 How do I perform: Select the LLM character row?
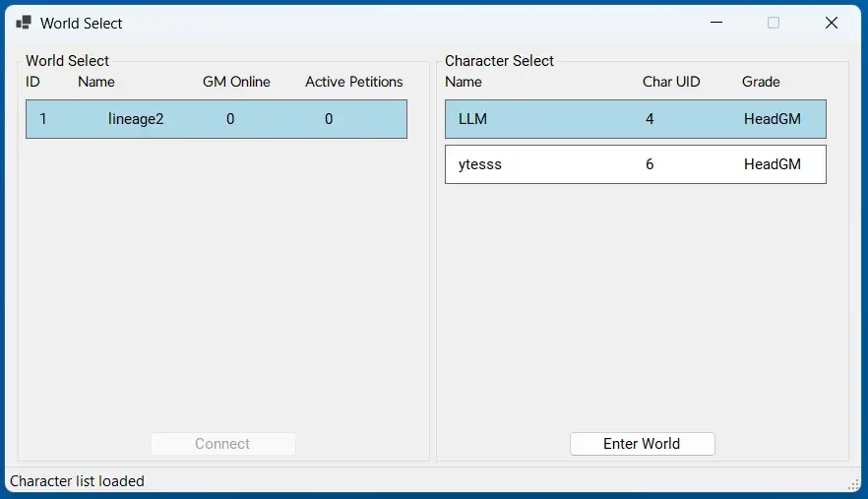pos(636,119)
